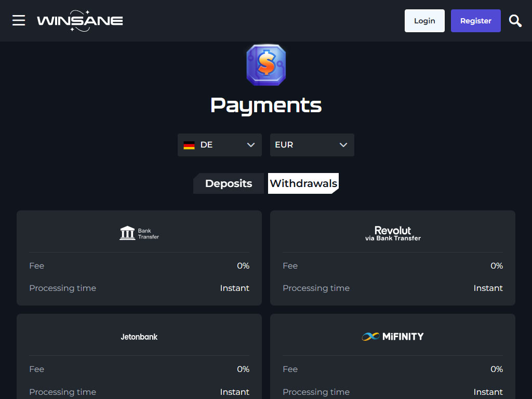Open the EUR currency dropdown
This screenshot has width=532, height=399.
tap(312, 145)
